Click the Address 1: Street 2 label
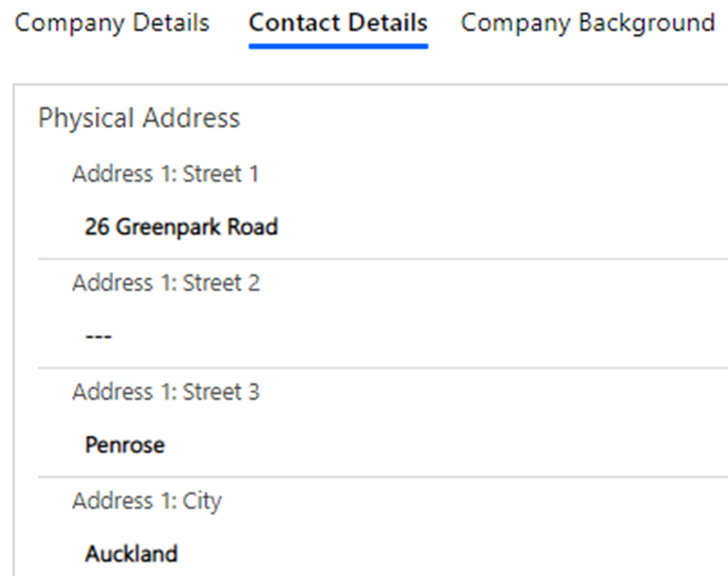This screenshot has height=576, width=728. (x=166, y=283)
